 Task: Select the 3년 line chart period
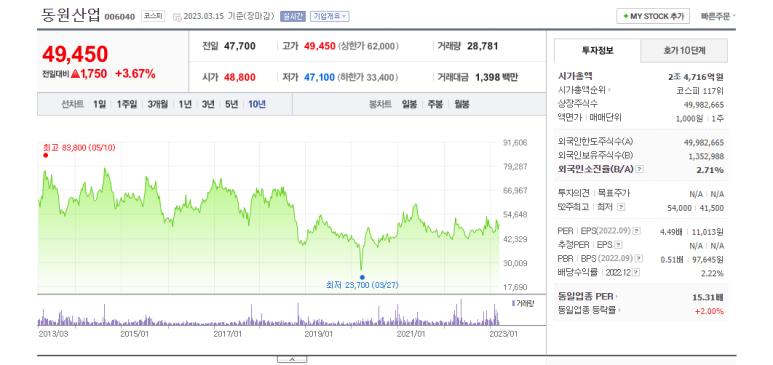click(x=208, y=104)
